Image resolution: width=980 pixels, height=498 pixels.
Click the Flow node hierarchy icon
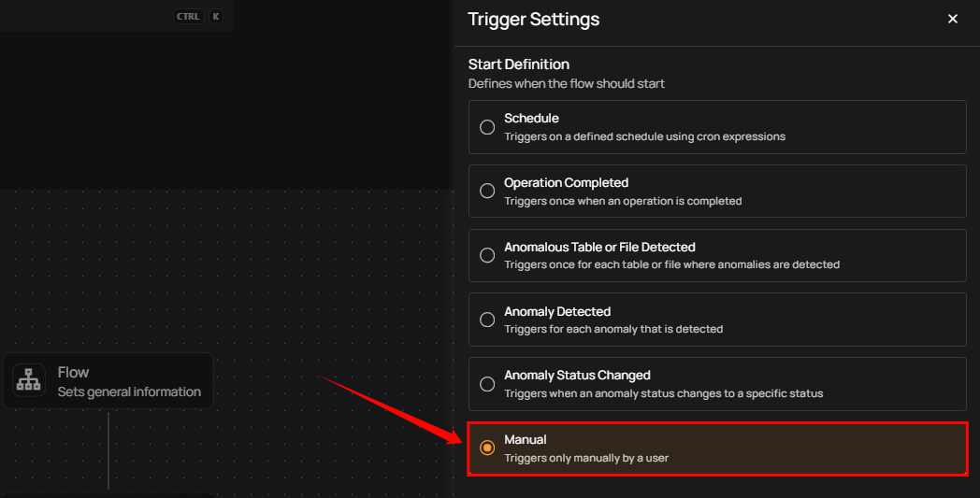tap(30, 381)
